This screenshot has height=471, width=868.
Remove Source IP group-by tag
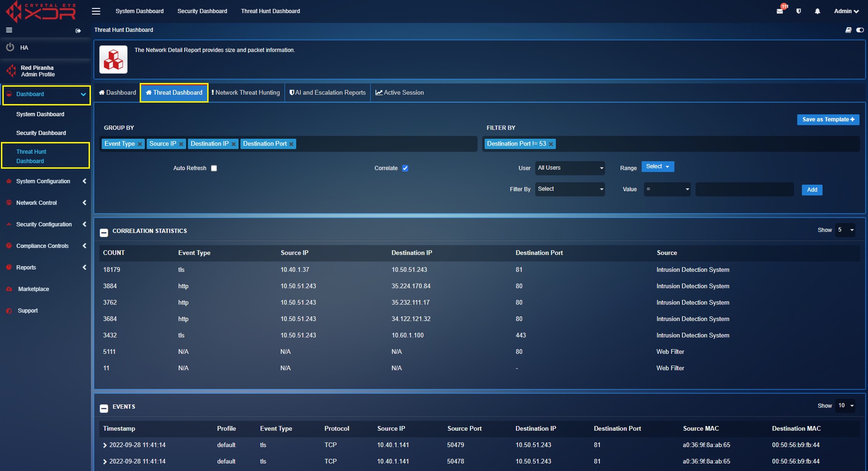tap(181, 144)
